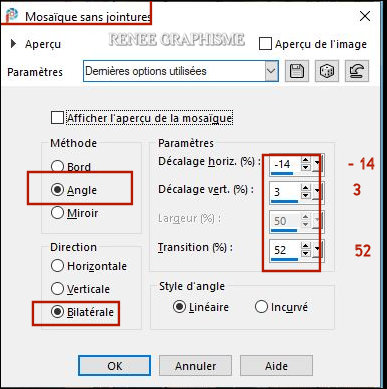
Task: Increase Décalage horiz. with the up spinner arrow
Action: [x=305, y=160]
